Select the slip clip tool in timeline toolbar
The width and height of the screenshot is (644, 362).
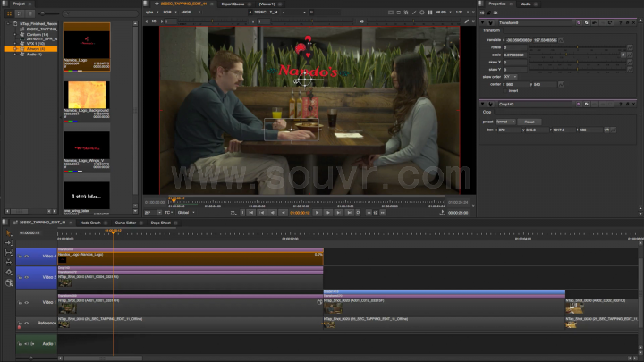[x=9, y=262]
